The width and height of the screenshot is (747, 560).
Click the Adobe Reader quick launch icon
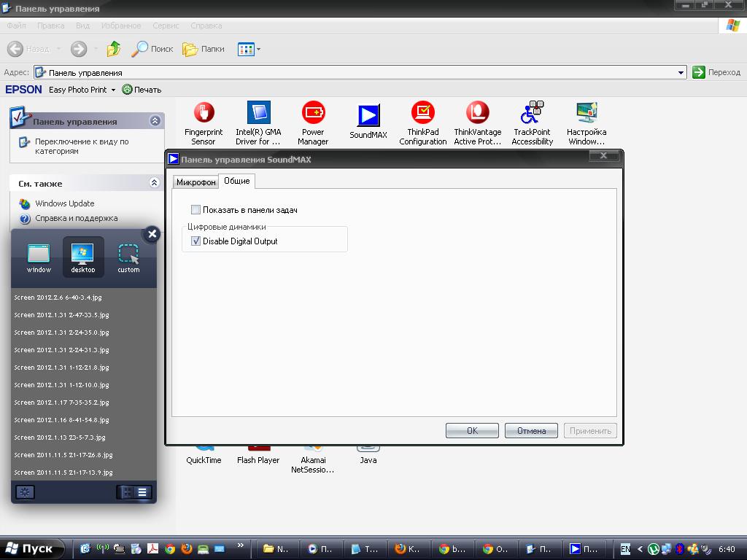tap(152, 549)
